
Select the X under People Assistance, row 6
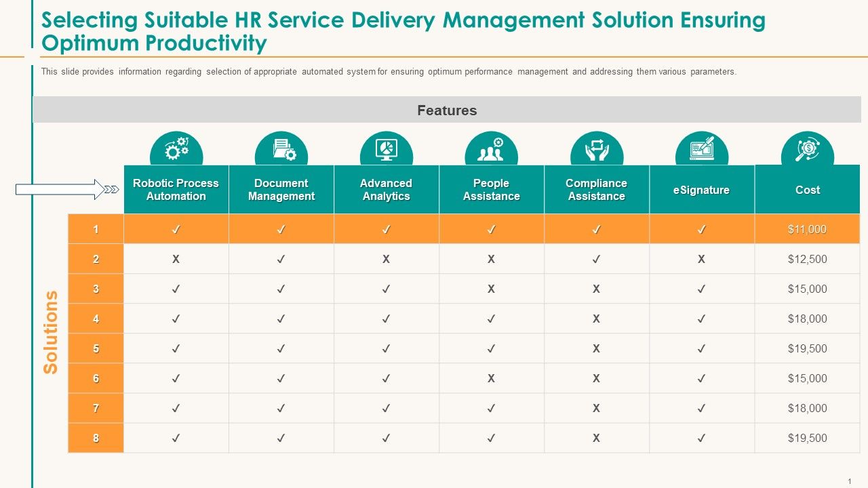tap(491, 378)
